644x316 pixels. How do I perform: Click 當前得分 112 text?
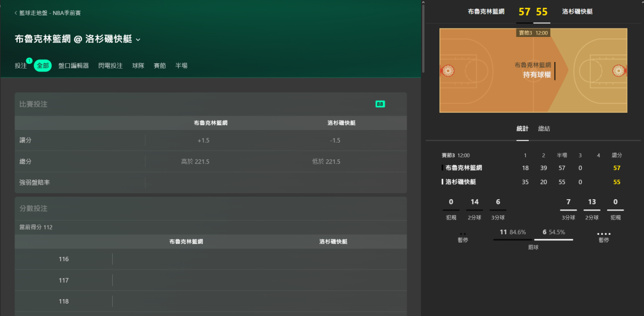click(36, 227)
